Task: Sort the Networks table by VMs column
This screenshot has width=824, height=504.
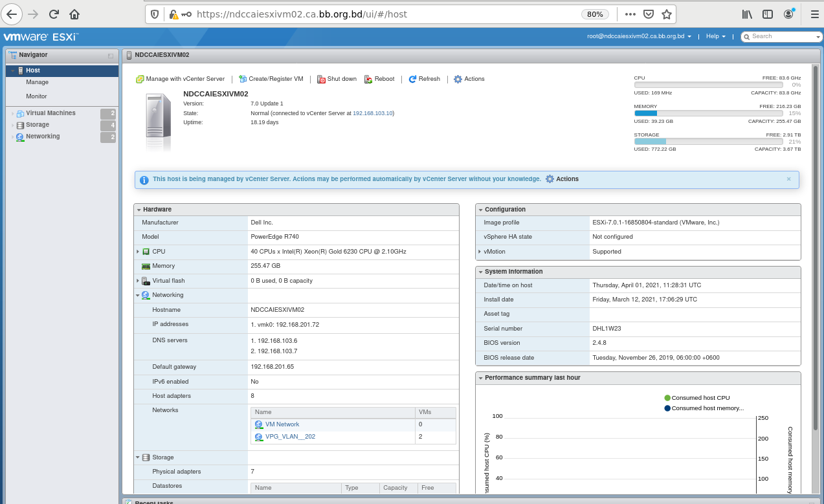Action: point(436,412)
